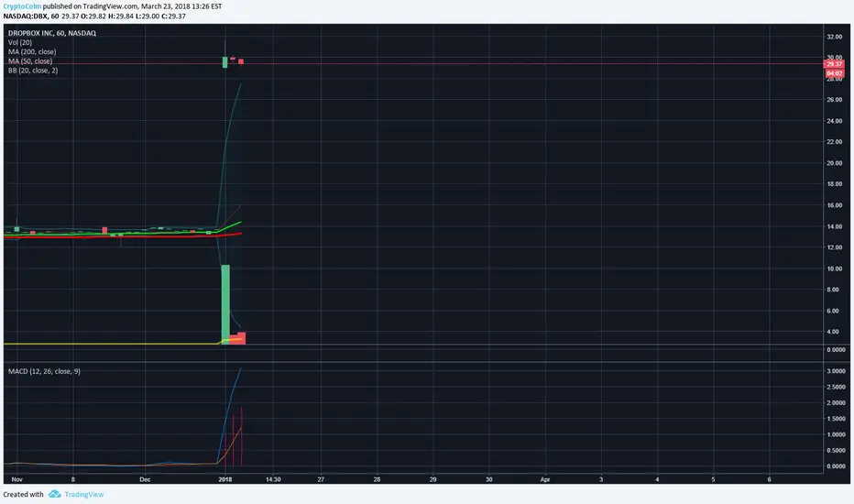Click the 20.00 price axis label
The height and width of the screenshot is (504, 854).
point(834,163)
